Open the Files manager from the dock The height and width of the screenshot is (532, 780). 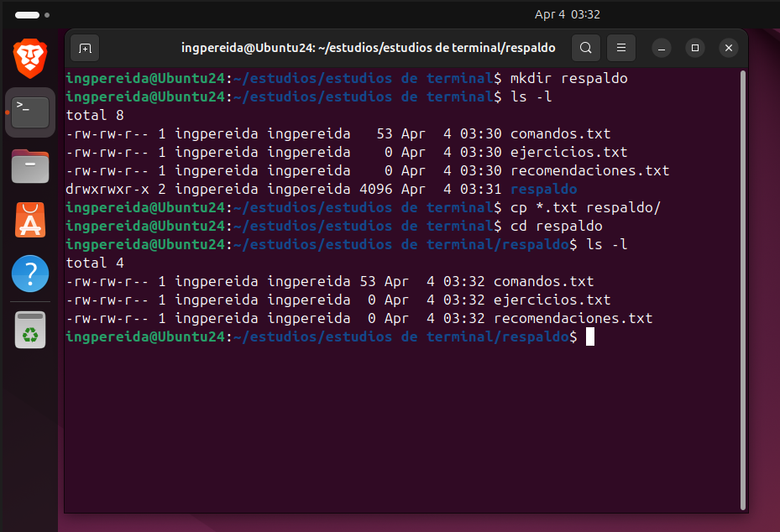pyautogui.click(x=30, y=166)
